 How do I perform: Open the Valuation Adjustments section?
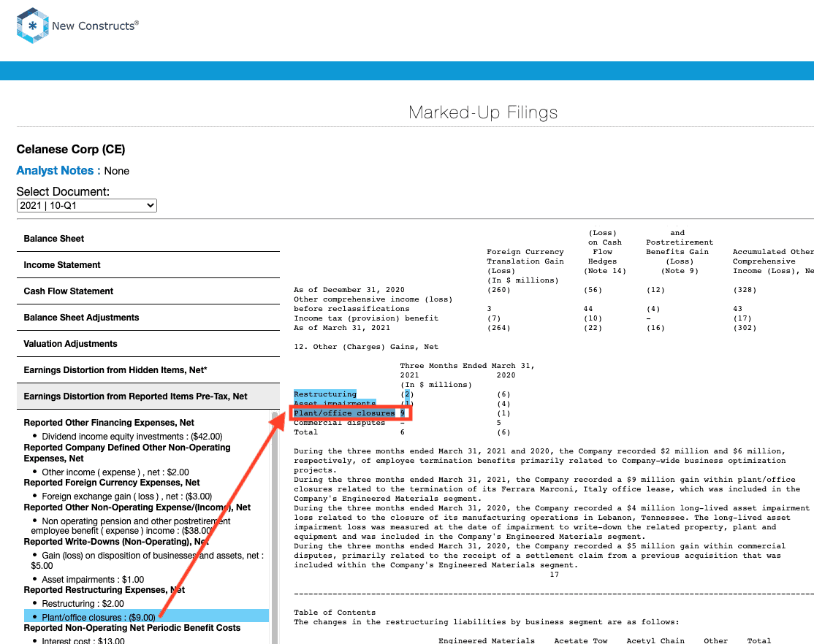[x=148, y=344]
